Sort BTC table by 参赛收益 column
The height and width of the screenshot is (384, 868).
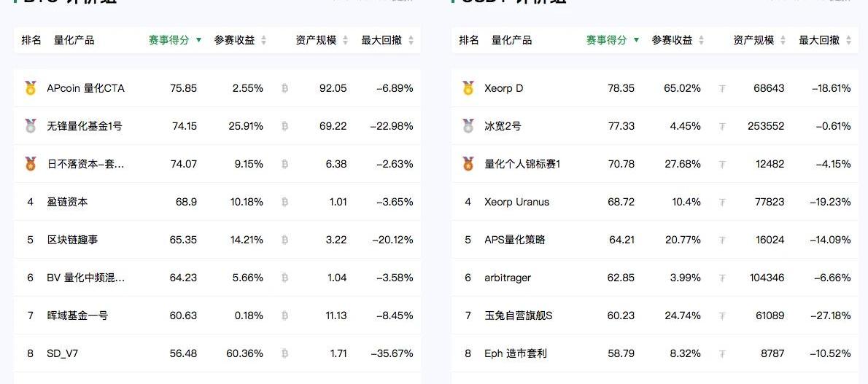(x=240, y=40)
